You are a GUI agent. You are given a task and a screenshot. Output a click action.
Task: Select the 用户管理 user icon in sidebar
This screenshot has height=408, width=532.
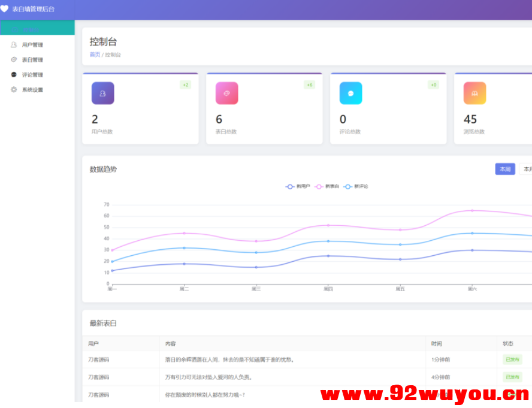pyautogui.click(x=14, y=44)
